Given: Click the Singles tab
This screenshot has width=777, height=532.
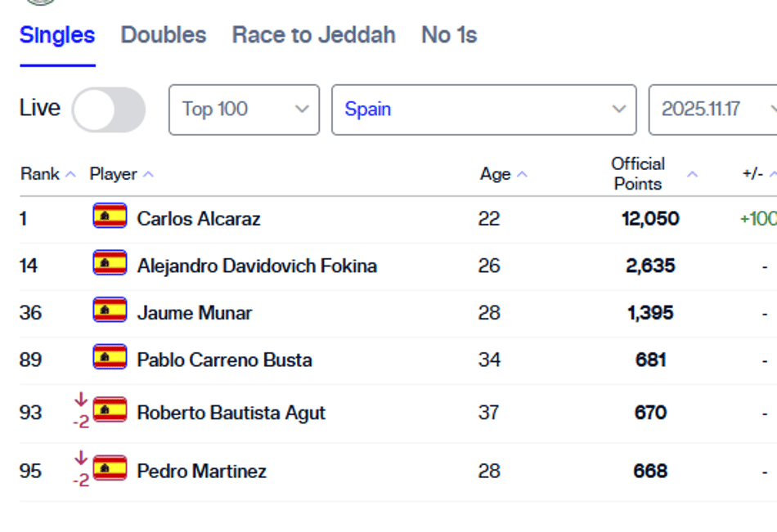Looking at the screenshot, I should (x=57, y=35).
